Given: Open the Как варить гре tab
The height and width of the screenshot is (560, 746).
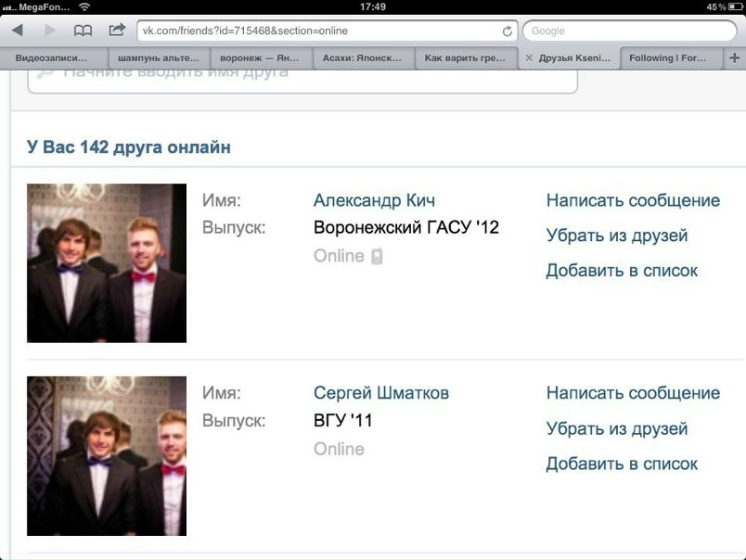Looking at the screenshot, I should [466, 58].
